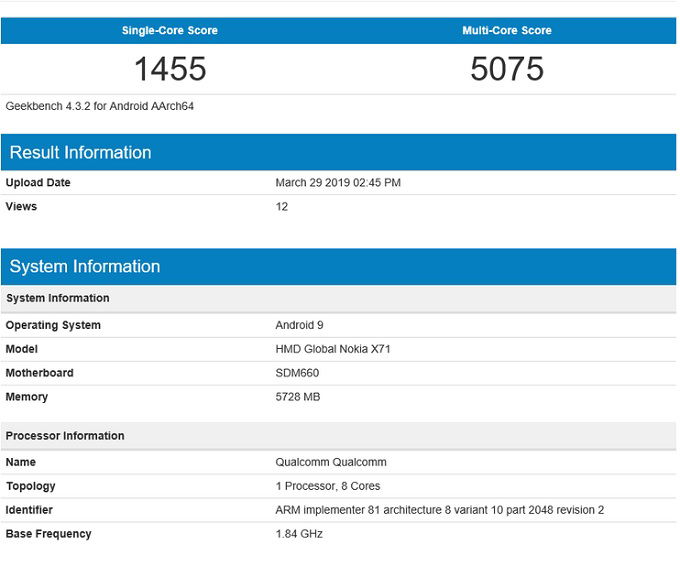Screen dimensions: 680x577
Task: Select the single-core value 1455
Action: [x=170, y=69]
